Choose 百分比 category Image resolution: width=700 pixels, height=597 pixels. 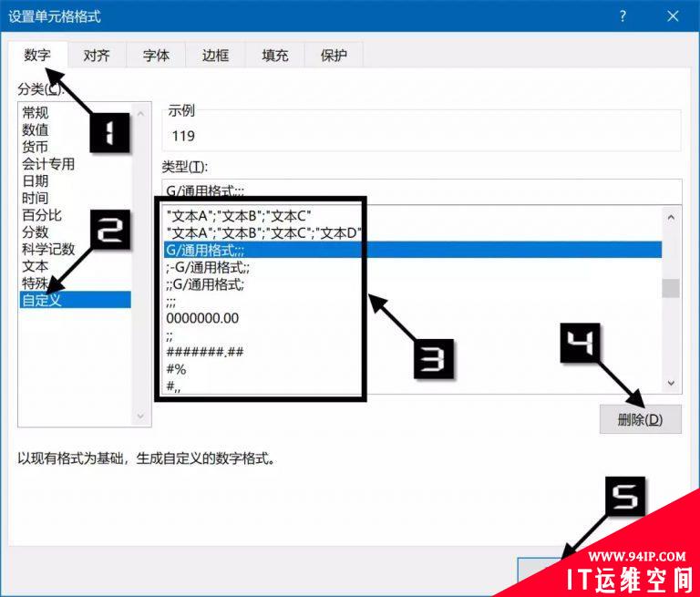[75, 215]
